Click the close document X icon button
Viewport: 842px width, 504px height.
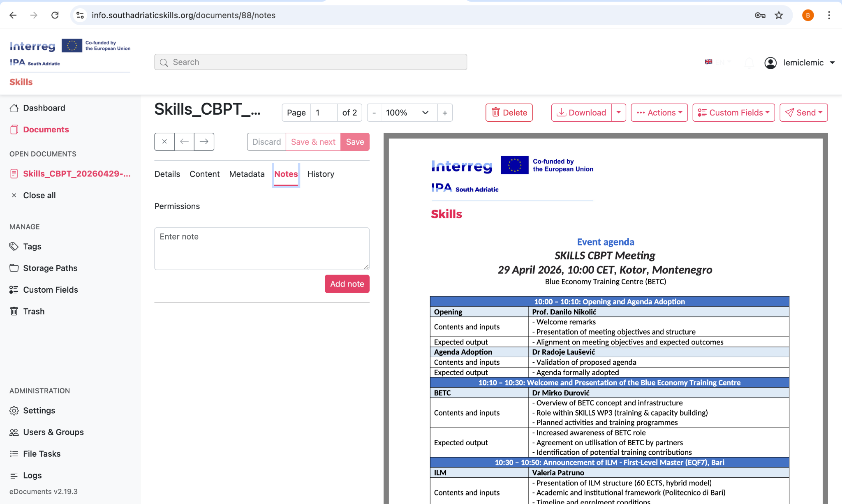click(x=164, y=142)
